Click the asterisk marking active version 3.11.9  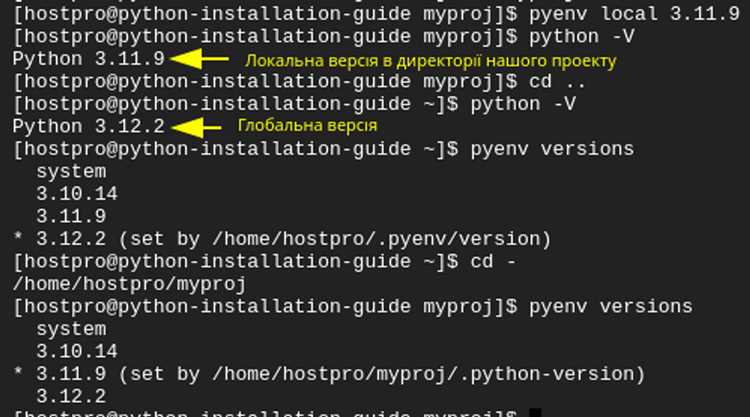pyautogui.click(x=18, y=373)
